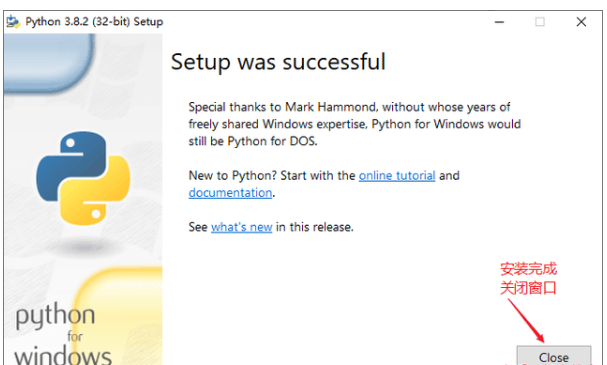
Task: Open the documentation link
Action: (230, 193)
